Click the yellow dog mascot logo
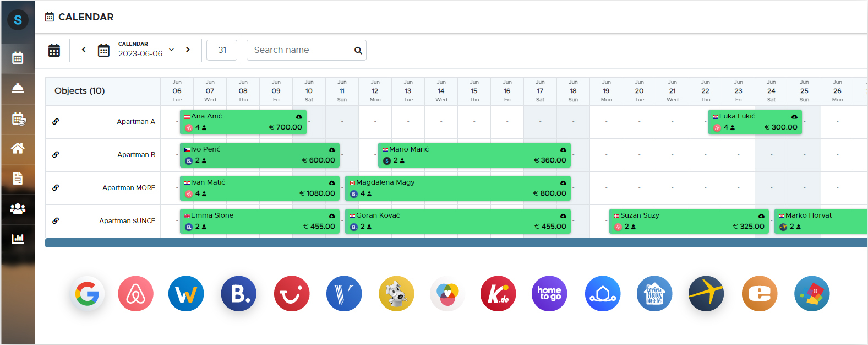Screen dimensions: 868x345 tap(396, 294)
